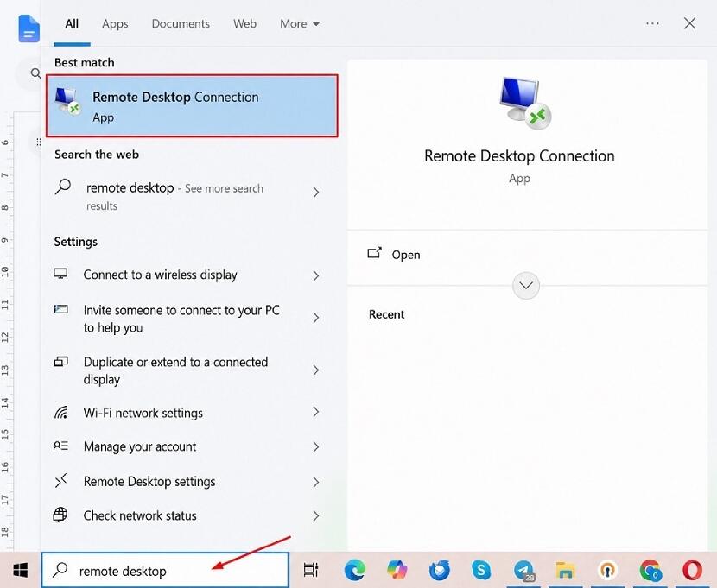Screen dimensions: 717x588
Task: Expand arrow for 'remote desktop' web search
Action: [x=316, y=193]
